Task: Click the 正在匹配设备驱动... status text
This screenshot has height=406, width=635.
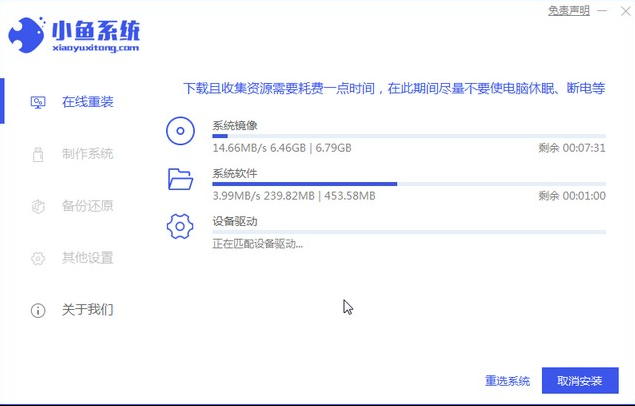Action: 258,244
